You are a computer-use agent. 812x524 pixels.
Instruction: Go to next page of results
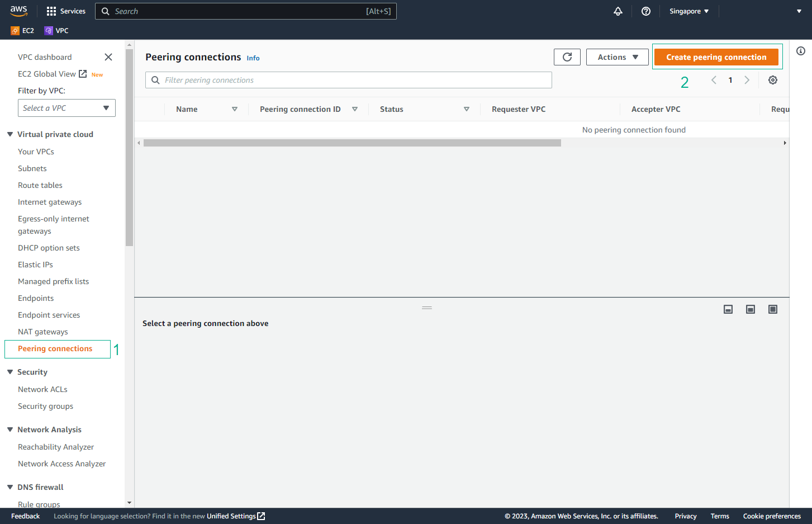click(x=747, y=80)
